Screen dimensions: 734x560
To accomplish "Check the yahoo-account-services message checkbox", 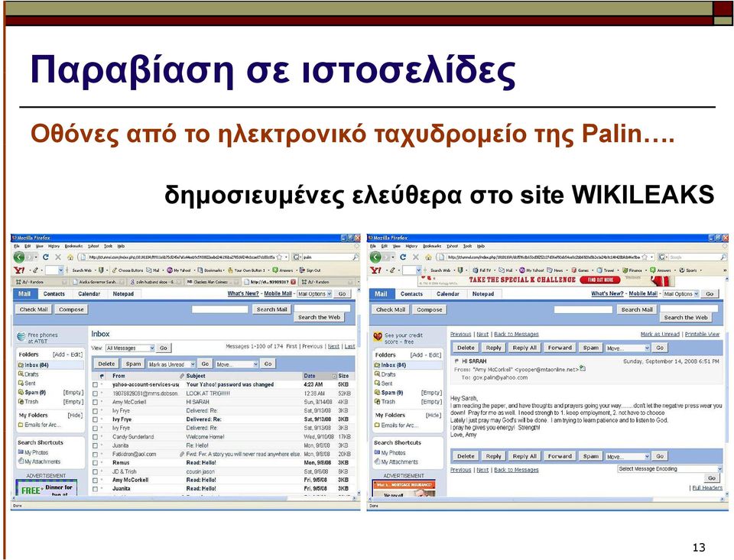I will pos(95,384).
